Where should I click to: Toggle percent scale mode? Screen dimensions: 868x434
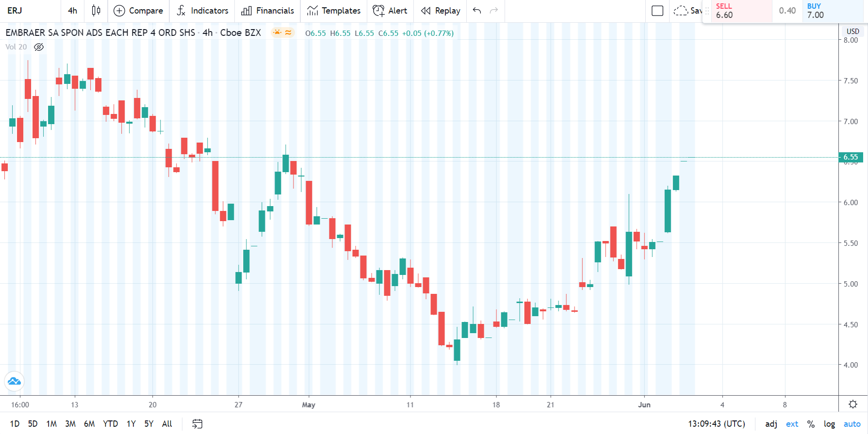(810, 423)
